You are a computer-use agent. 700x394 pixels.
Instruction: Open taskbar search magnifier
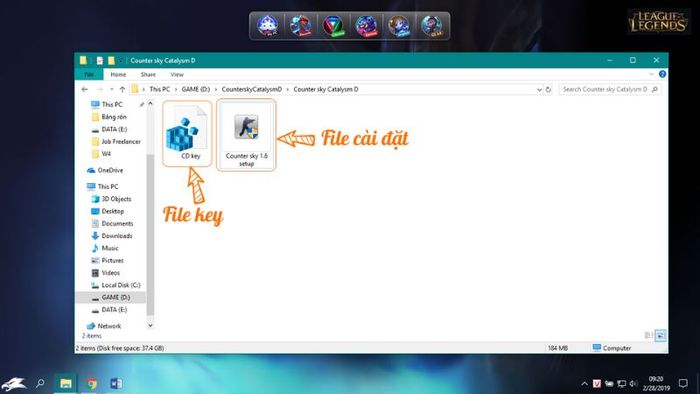[40, 383]
